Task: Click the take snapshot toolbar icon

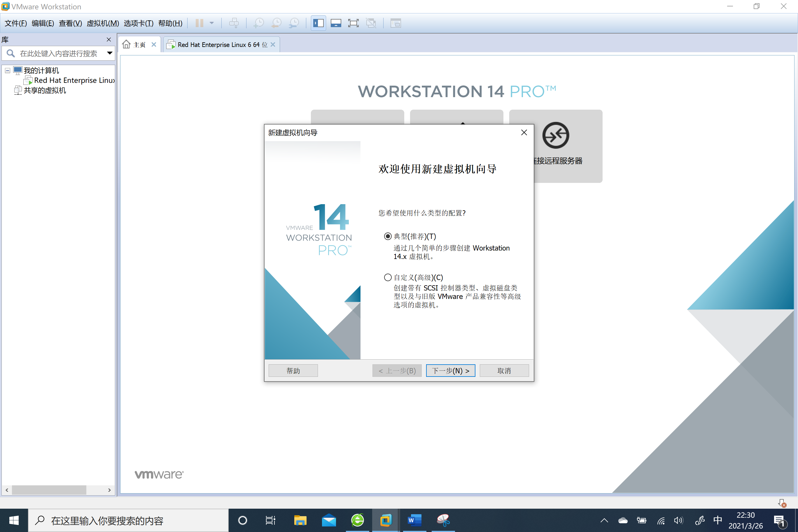Action: coord(258,23)
